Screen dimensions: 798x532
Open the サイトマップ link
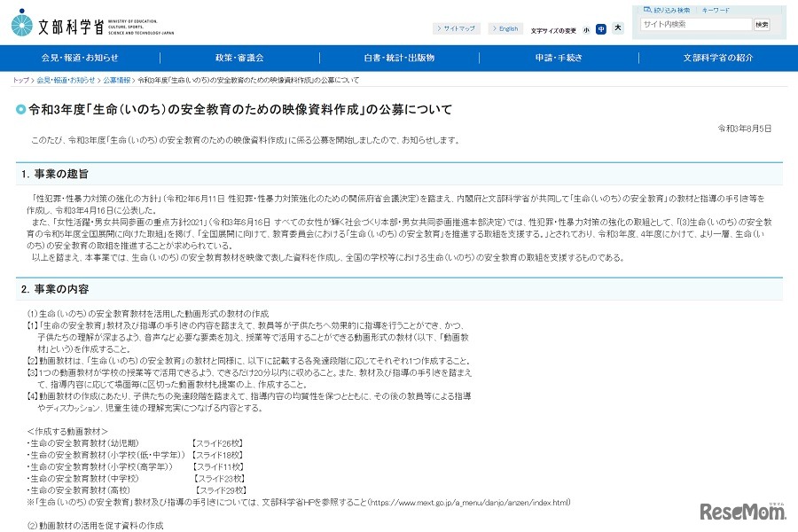[457, 27]
